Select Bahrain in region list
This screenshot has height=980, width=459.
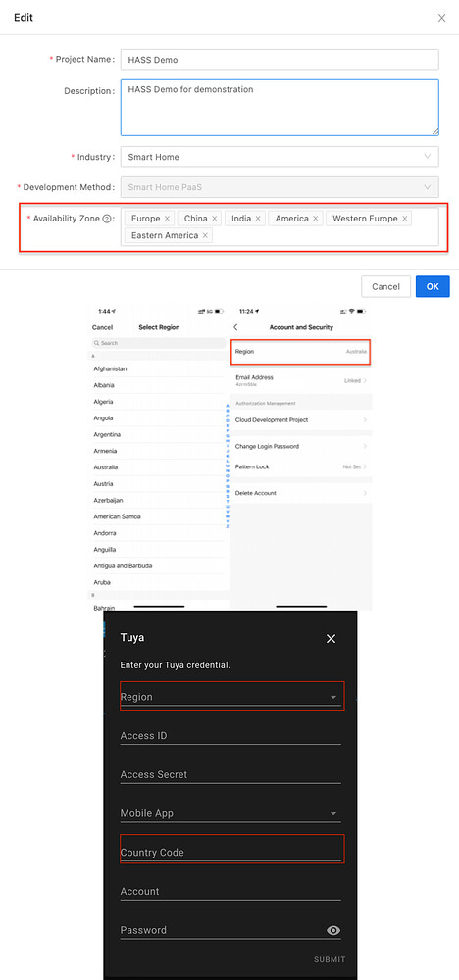click(x=158, y=607)
